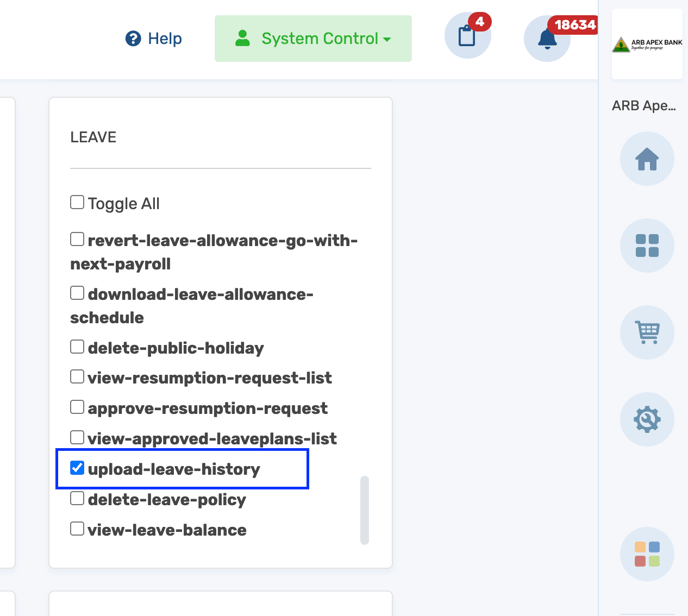
Task: Enable download-leave-allowance-schedule permission
Action: click(x=77, y=293)
